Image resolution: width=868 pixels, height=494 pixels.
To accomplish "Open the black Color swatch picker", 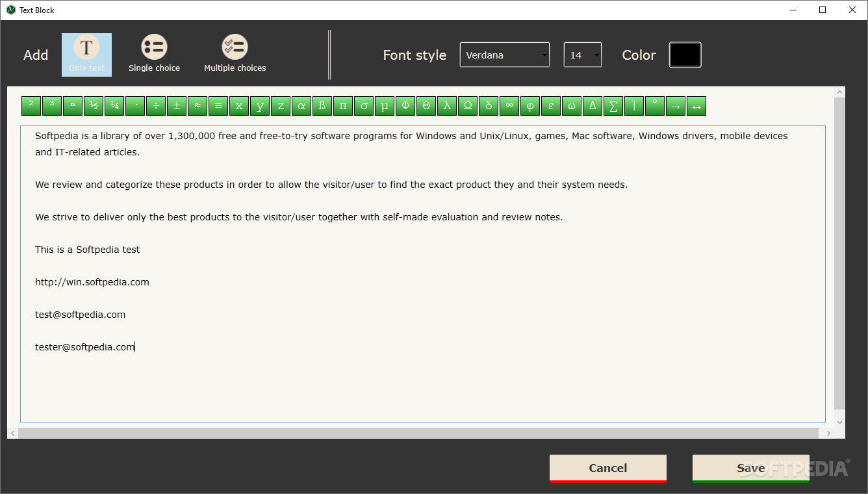I will tap(685, 55).
